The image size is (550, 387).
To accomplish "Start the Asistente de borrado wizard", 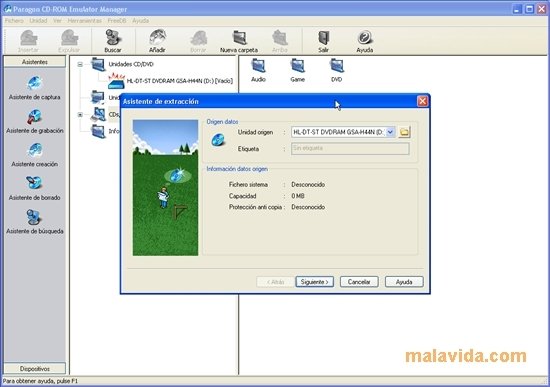I will click(34, 188).
